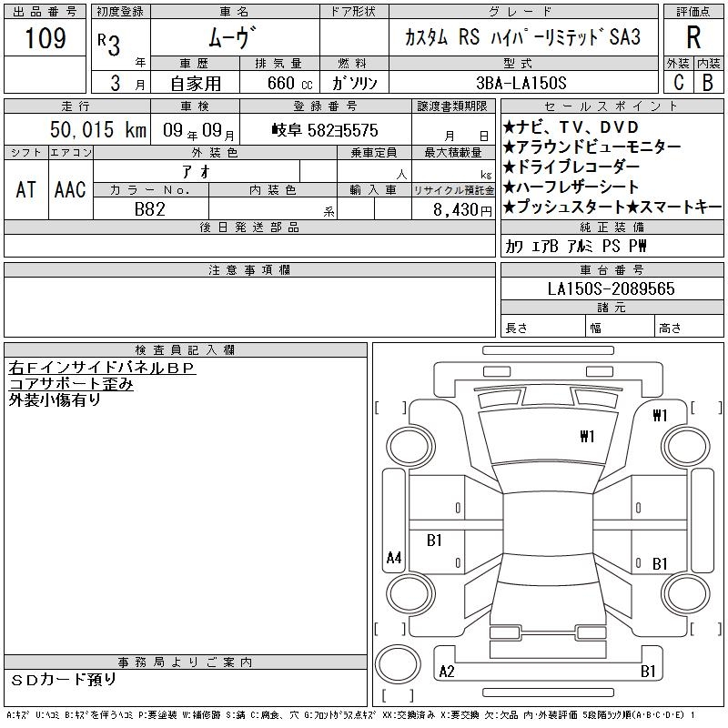Select the 注意事項欄 header
728x728 pixels.
point(249,269)
